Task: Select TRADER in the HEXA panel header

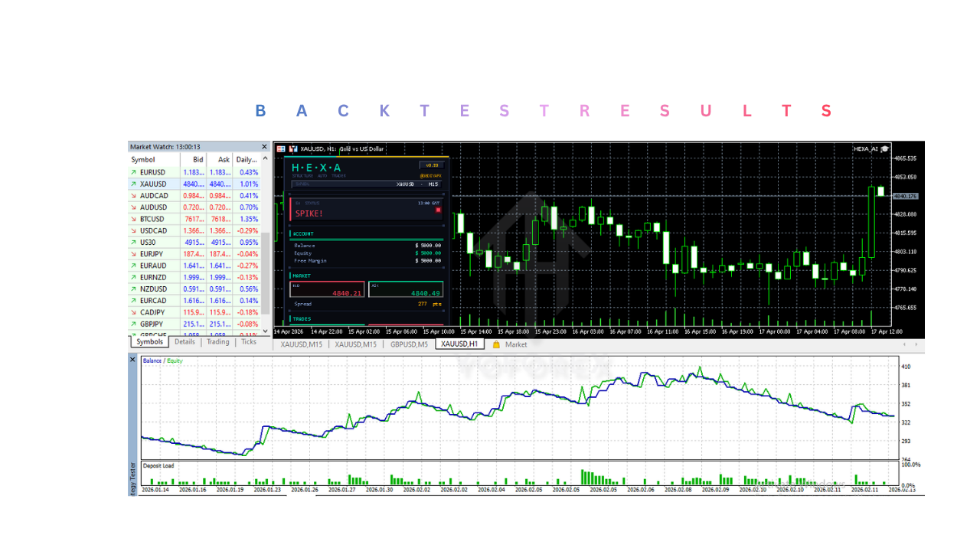Action: [x=339, y=175]
